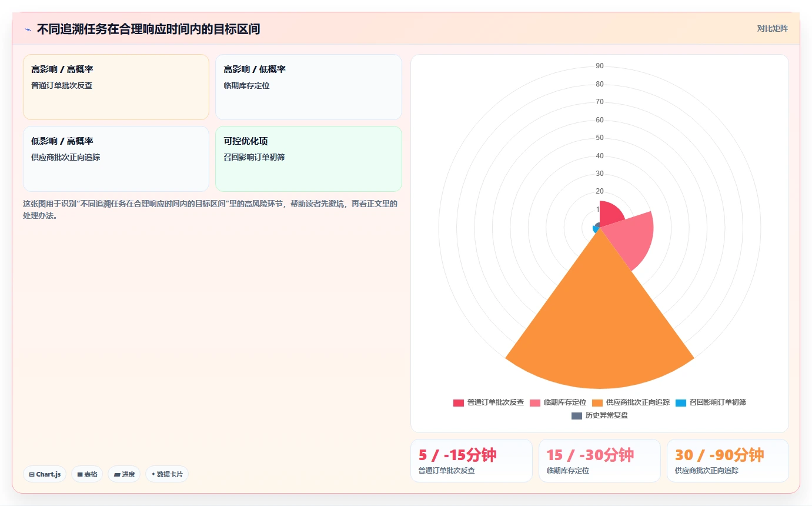Click the chart axis label 80
This screenshot has height=506, width=812.
pos(600,84)
